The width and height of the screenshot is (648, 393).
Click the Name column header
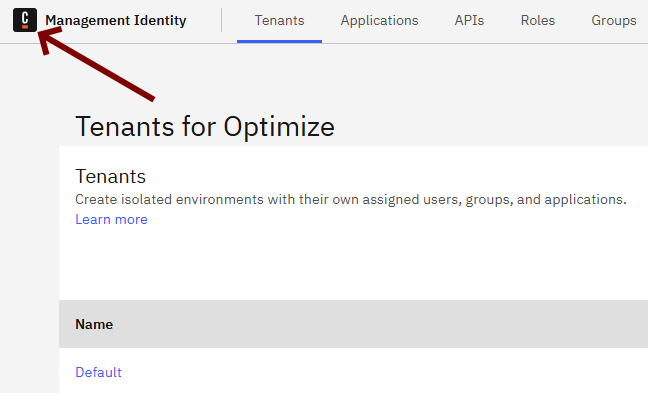94,324
